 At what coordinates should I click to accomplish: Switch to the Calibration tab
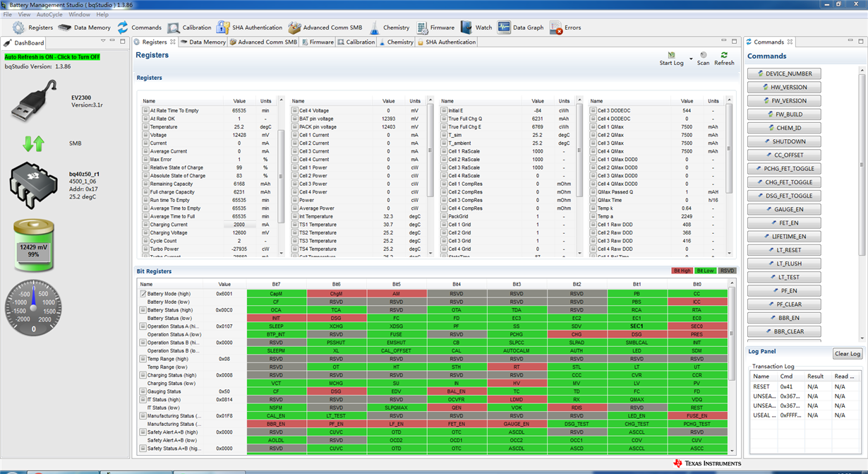click(356, 42)
